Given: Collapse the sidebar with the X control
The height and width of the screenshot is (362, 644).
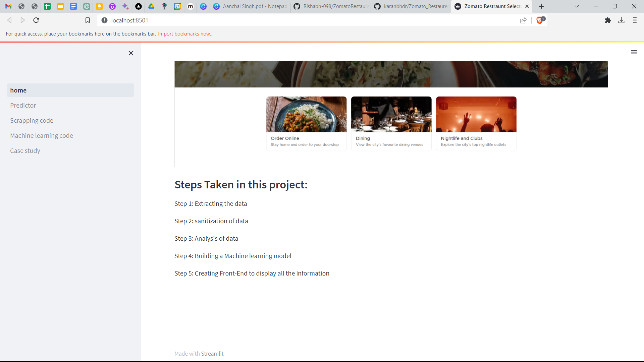Looking at the screenshot, I should [131, 53].
